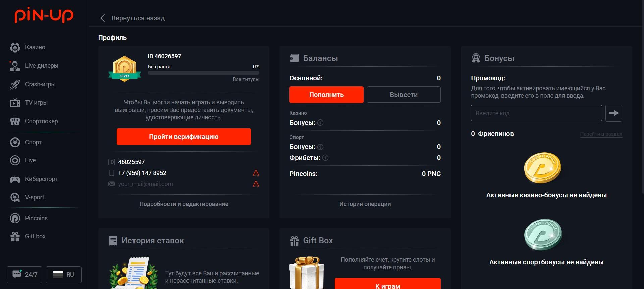Click the green Sport Bonus coin
The width and height of the screenshot is (644, 289).
tap(543, 234)
